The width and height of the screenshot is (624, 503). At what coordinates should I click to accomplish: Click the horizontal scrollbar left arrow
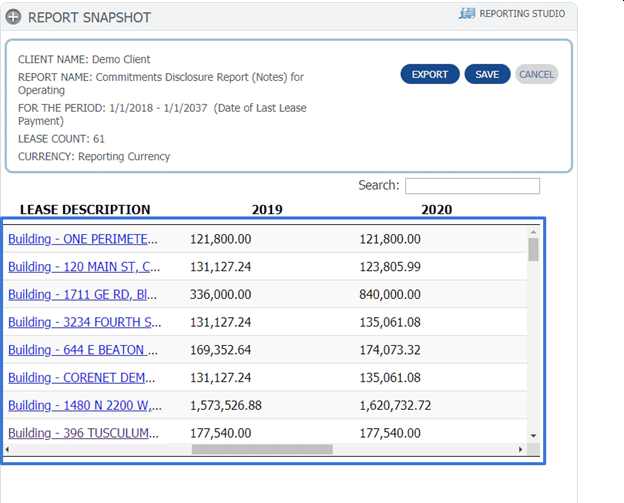click(8, 450)
